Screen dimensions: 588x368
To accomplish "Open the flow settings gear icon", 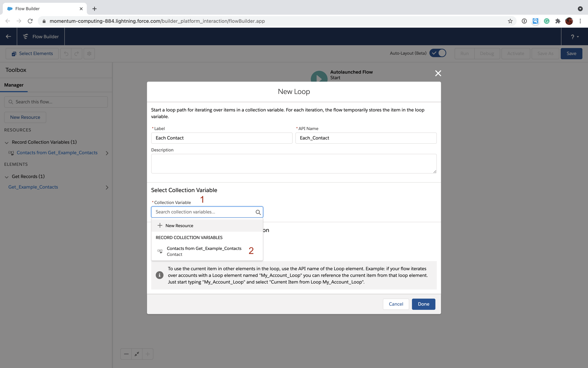I will [x=89, y=54].
